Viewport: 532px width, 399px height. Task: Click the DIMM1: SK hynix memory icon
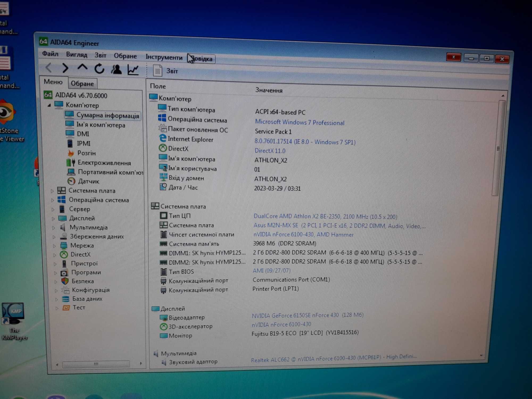click(x=163, y=253)
